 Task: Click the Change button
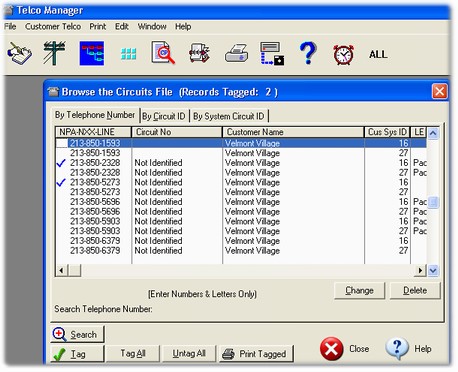click(359, 291)
